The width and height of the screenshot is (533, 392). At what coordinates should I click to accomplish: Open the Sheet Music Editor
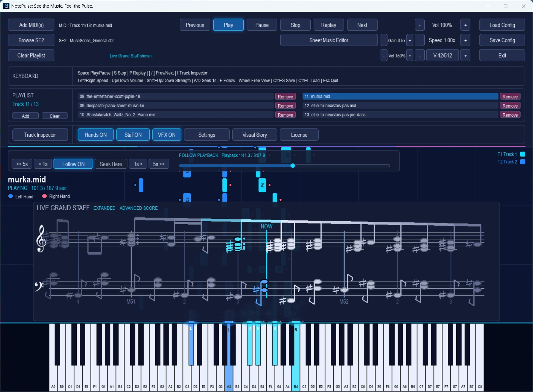[x=329, y=40]
